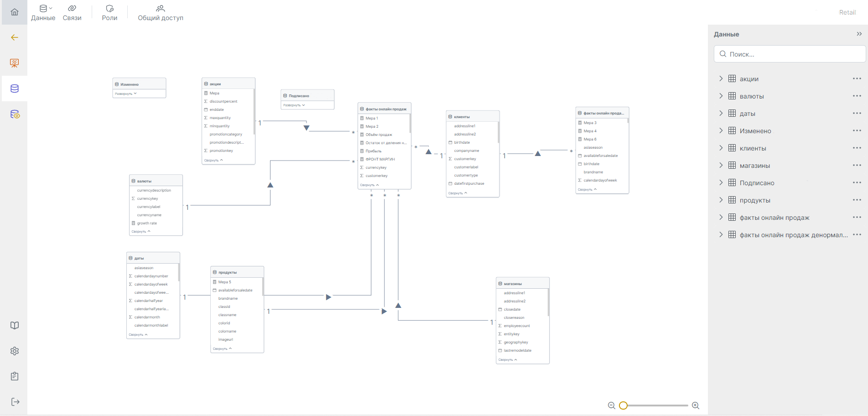This screenshot has width=868, height=416.
Task: Select the валюты entity card header
Action: point(156,181)
